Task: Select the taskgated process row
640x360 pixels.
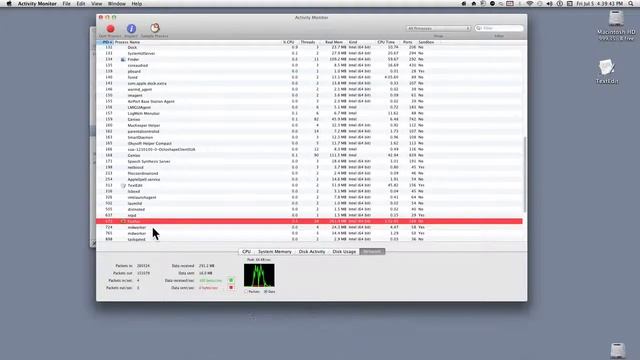Action: pyautogui.click(x=309, y=239)
